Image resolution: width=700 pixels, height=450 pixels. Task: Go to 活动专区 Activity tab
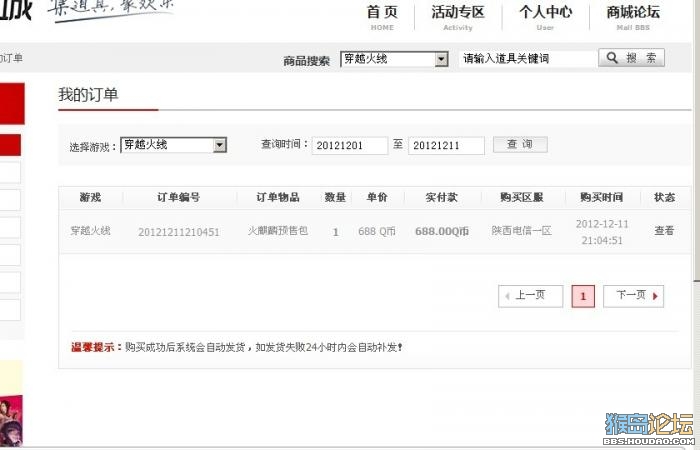point(458,17)
